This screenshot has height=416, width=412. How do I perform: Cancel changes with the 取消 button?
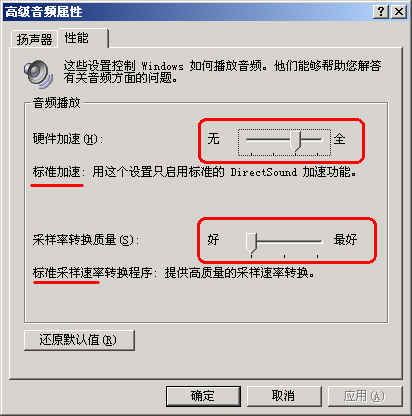[x=284, y=396]
